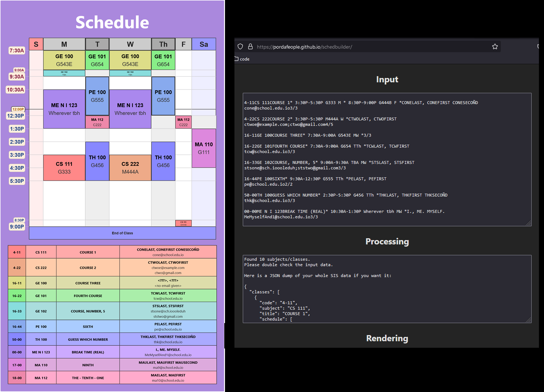Click the red 4-11 course code cell
Viewport: 544px width, 392px height.
17,252
